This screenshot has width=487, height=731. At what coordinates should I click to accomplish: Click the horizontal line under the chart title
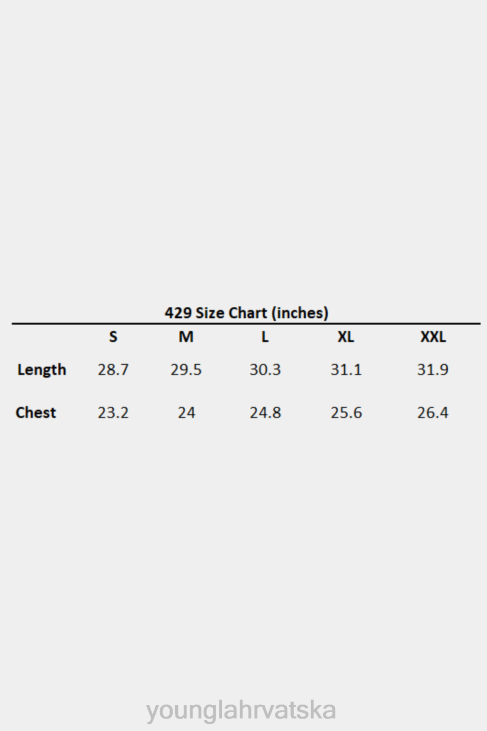point(246,323)
